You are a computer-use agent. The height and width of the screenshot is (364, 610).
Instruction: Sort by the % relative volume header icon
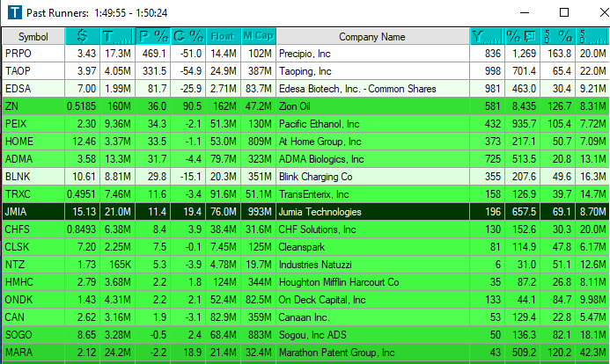click(x=523, y=36)
